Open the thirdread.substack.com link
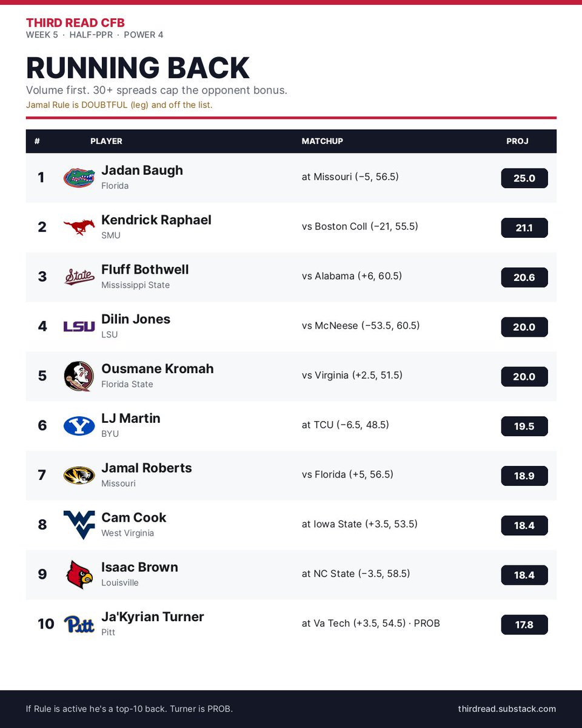 pos(507,709)
